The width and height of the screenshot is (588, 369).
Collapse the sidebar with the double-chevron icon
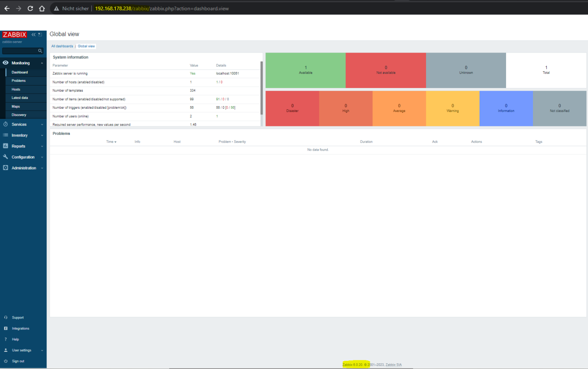pyautogui.click(x=33, y=35)
